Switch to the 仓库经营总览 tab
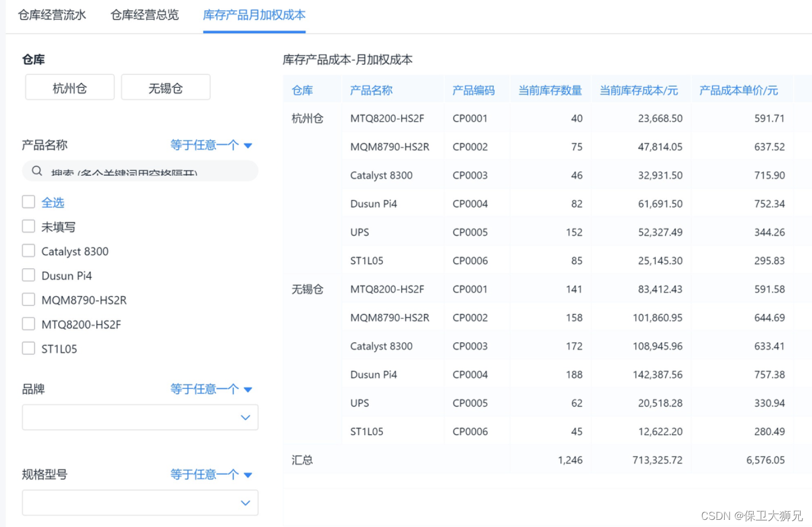Screen dimensions: 812x527 point(145,15)
